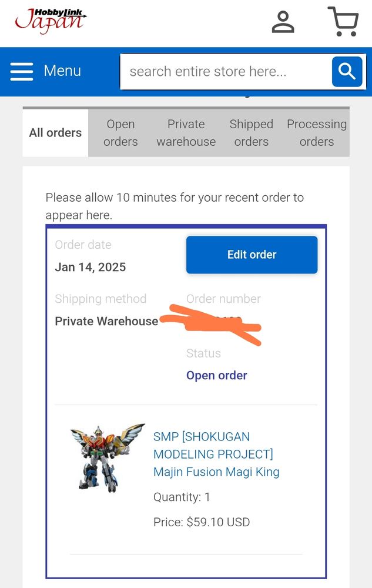View the Processing orders tab
The width and height of the screenshot is (372, 588).
pyautogui.click(x=317, y=133)
